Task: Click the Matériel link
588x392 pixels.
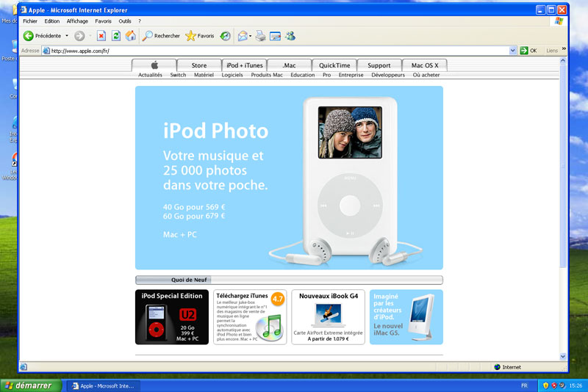Action: coord(204,75)
